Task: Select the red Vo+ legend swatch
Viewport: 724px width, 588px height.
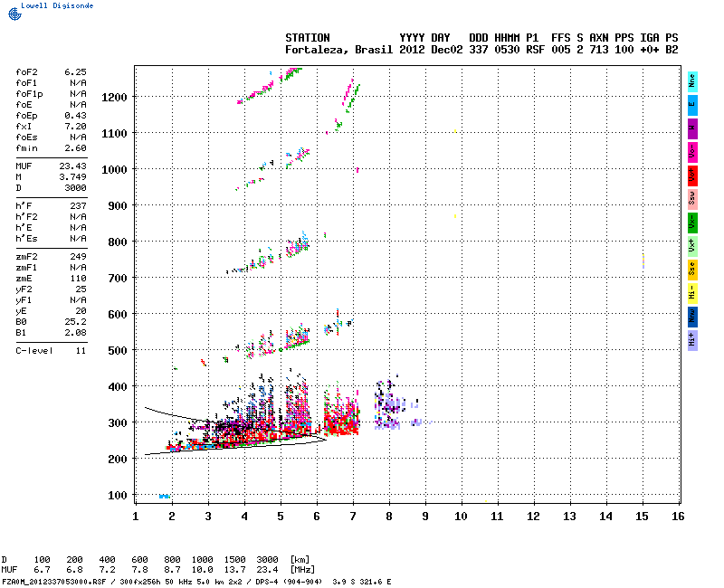Action: pos(692,175)
